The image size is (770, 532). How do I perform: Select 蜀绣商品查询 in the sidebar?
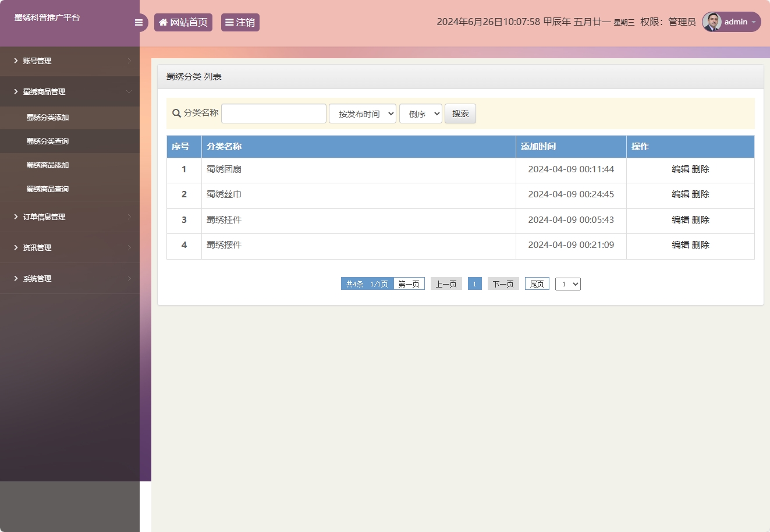coord(47,189)
